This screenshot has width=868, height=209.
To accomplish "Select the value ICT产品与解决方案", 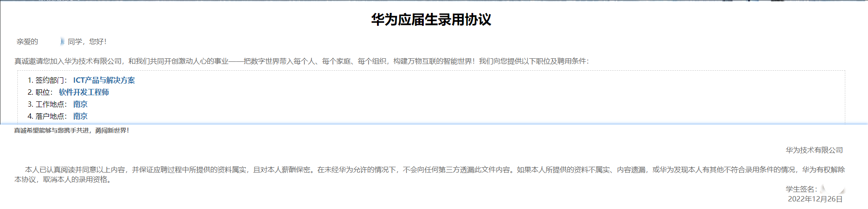I will tap(104, 80).
